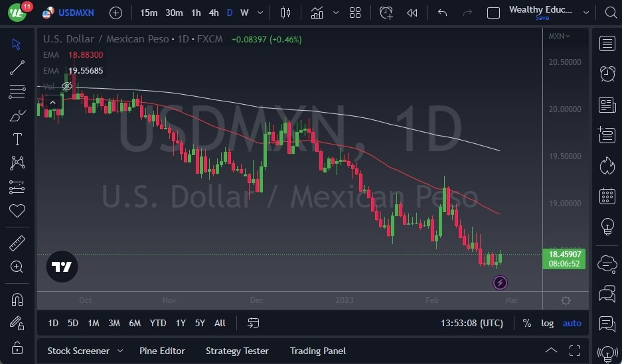The height and width of the screenshot is (364, 622).
Task: Open the layout selection square
Action: click(x=493, y=13)
